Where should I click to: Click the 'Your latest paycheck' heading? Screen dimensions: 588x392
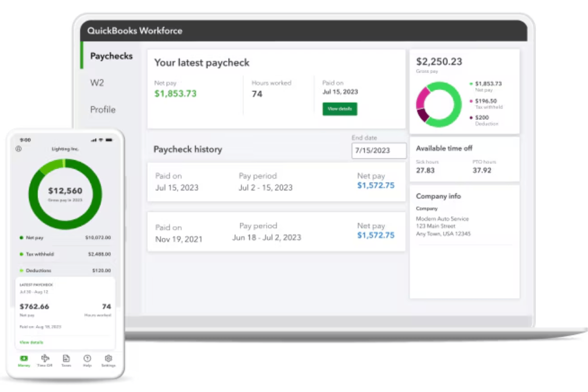202,63
